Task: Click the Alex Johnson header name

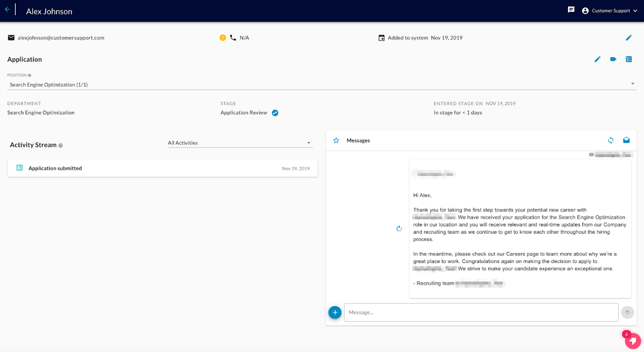Action: point(49,11)
